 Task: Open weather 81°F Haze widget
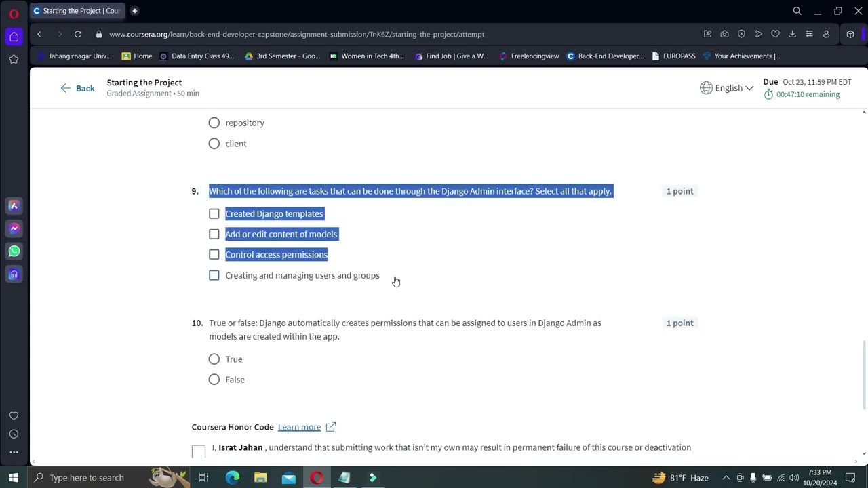[681, 478]
